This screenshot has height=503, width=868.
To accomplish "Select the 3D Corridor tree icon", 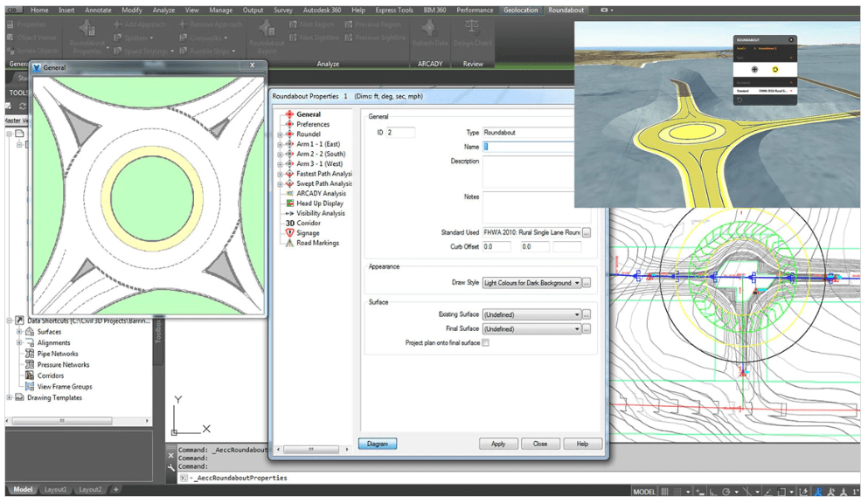I will [289, 224].
